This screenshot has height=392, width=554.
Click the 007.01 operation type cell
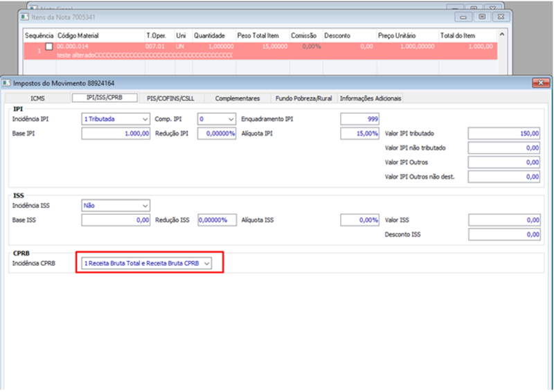154,46
